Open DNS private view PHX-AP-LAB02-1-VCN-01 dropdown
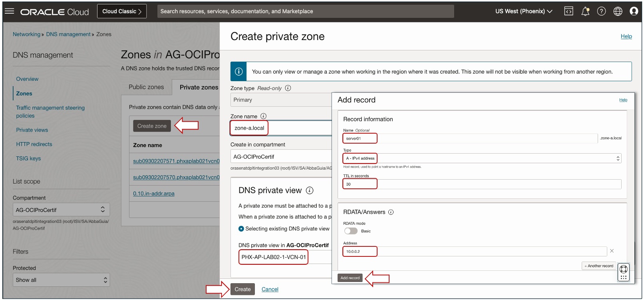This screenshot has height=300, width=644. click(285, 257)
